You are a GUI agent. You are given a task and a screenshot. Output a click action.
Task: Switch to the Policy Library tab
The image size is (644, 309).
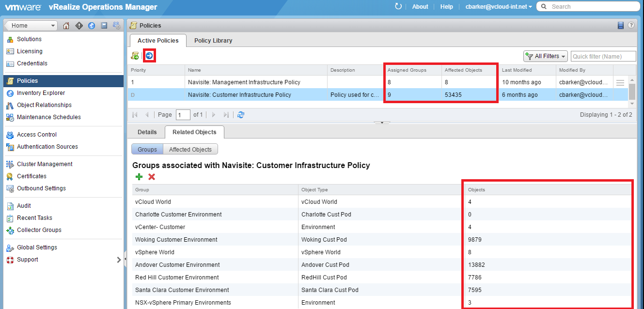coord(213,41)
